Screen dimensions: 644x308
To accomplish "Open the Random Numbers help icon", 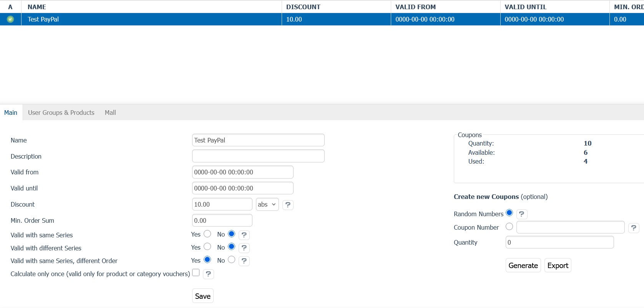I will coord(521,214).
